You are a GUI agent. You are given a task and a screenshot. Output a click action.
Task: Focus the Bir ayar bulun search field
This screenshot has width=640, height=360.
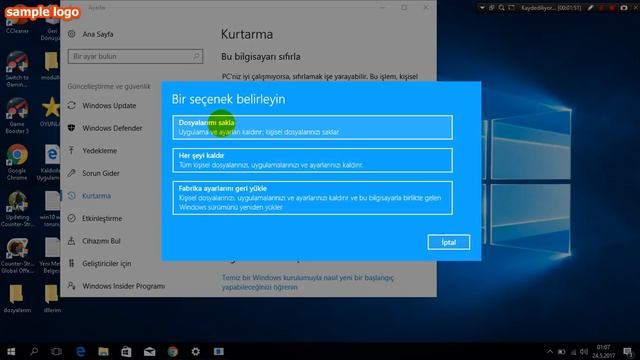[135, 56]
